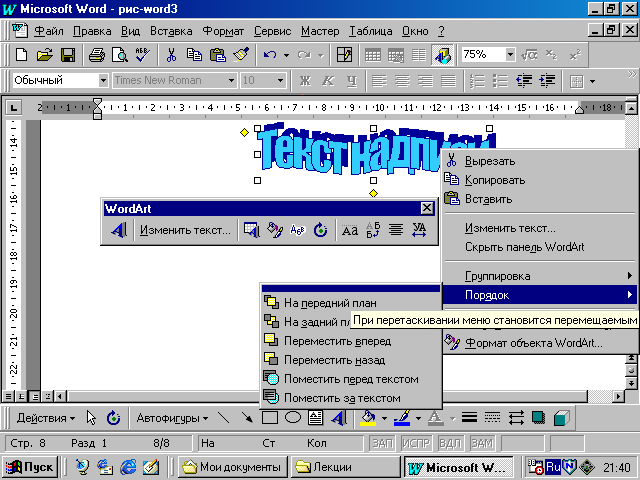
Task: Paste using the toolbar clipboard icon
Action: coord(218,55)
